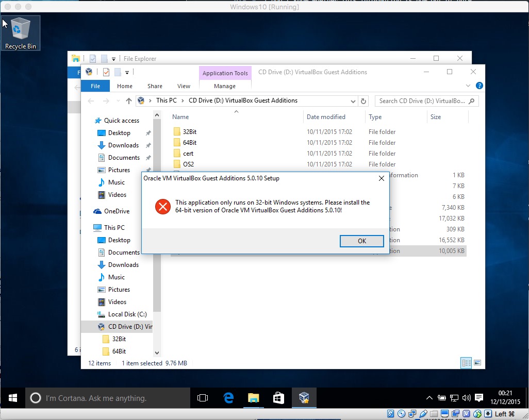Open the Action Center notifications icon
The image size is (529, 420).
click(479, 398)
